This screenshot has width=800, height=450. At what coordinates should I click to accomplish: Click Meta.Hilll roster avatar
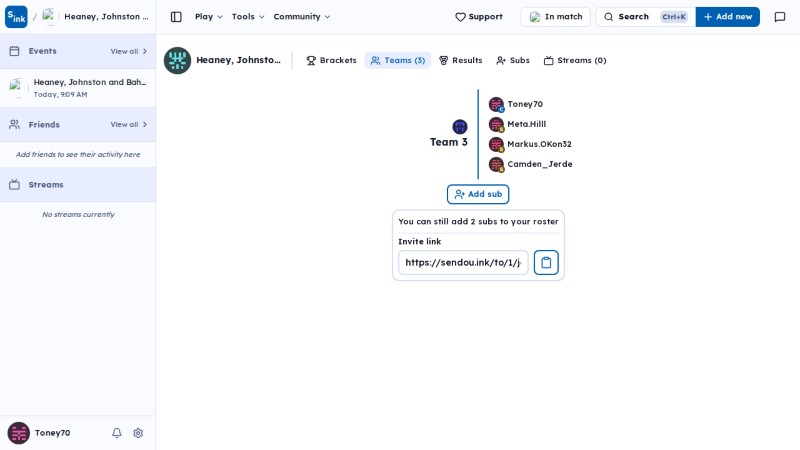point(496,124)
